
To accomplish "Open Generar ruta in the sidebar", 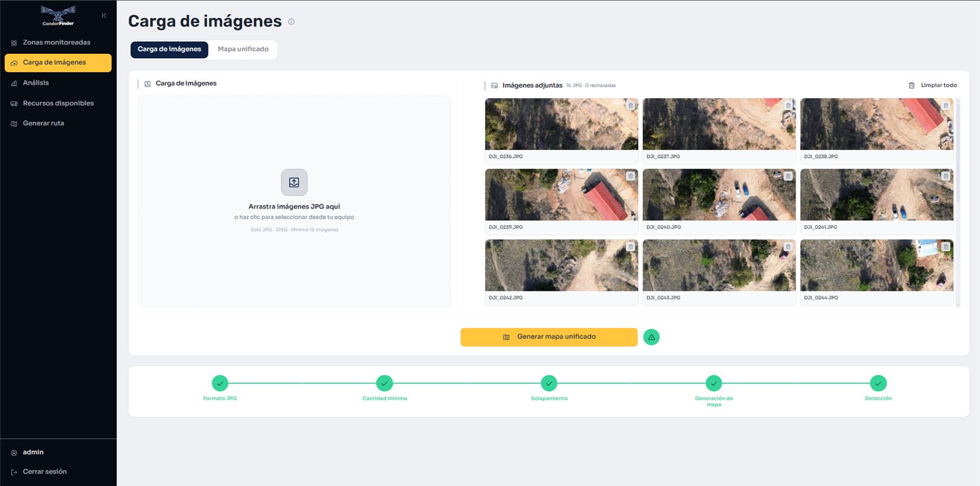I will (x=58, y=123).
